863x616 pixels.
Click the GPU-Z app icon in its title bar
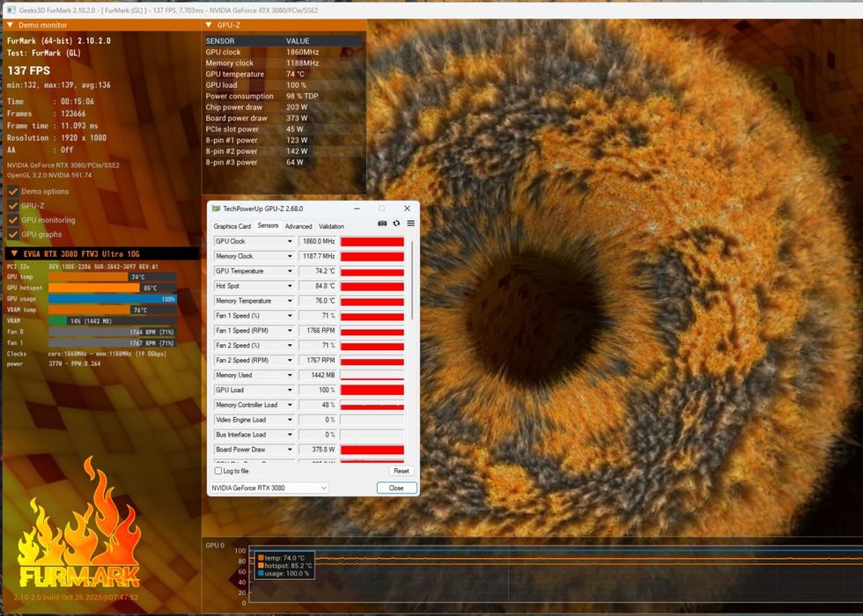click(217, 209)
